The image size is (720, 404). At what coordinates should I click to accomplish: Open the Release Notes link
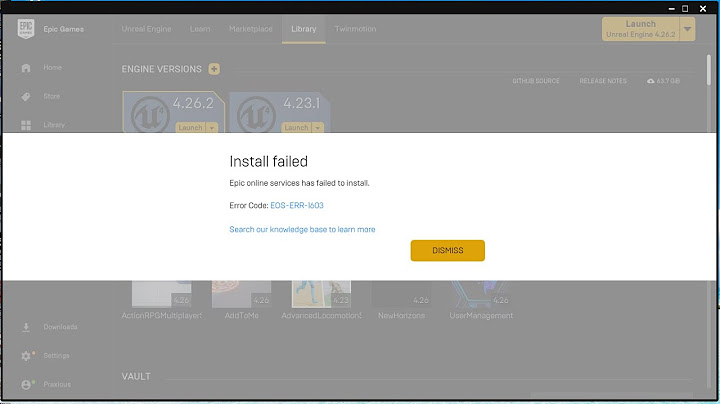[x=603, y=81]
